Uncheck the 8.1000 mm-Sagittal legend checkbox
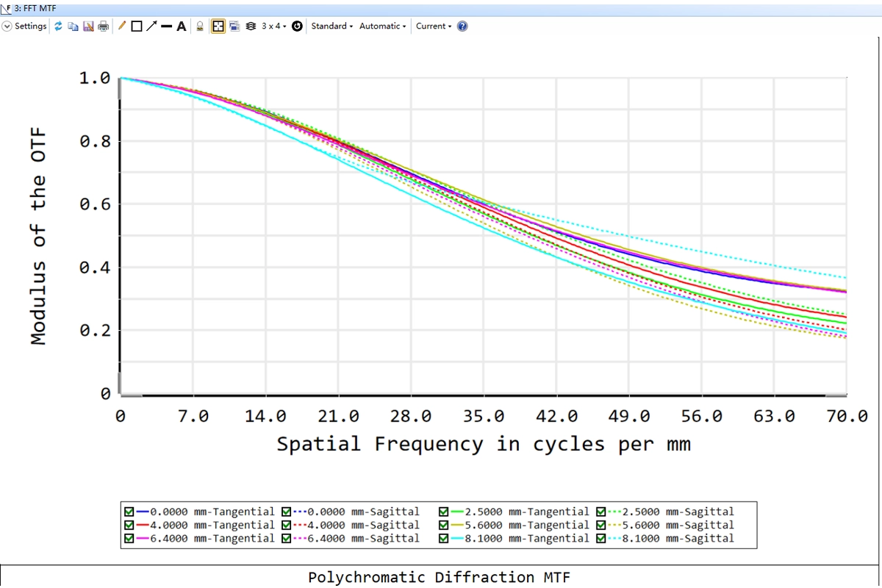The width and height of the screenshot is (882, 588). (601, 538)
